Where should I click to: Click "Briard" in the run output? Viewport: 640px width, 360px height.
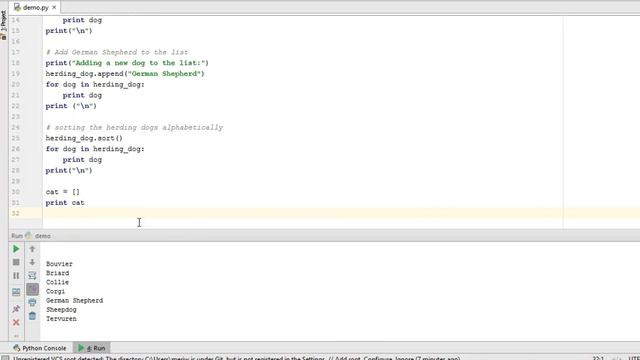58,273
